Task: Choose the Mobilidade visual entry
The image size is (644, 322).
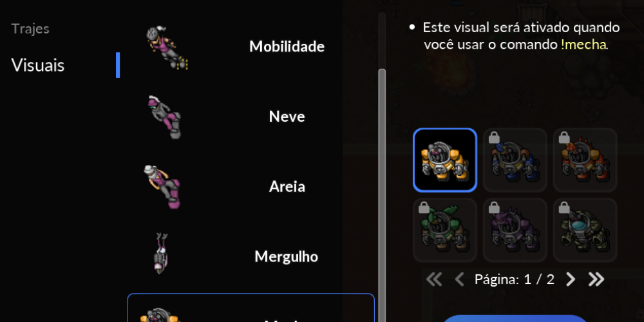Action: click(251, 47)
